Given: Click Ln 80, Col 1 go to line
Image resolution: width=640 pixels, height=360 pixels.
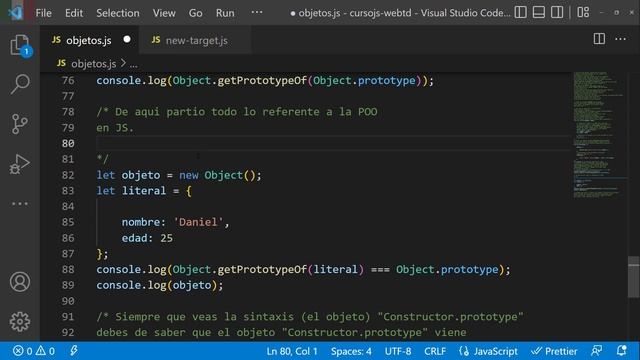Looking at the screenshot, I should tap(292, 351).
